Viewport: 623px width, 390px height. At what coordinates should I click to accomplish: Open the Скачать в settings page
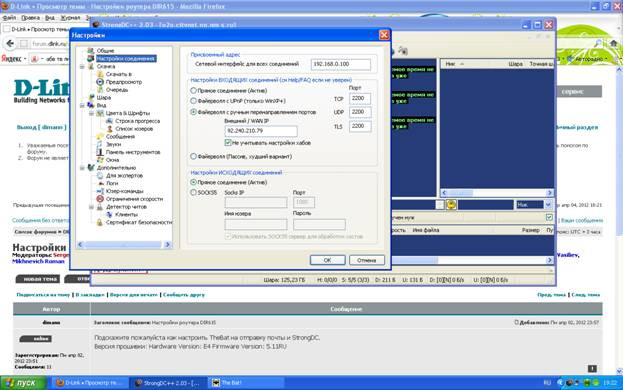click(x=118, y=74)
